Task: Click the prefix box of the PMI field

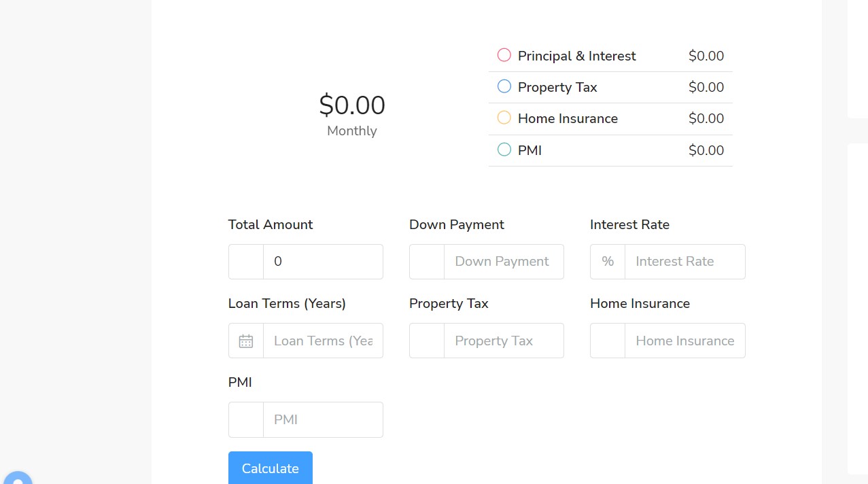Action: [245, 419]
